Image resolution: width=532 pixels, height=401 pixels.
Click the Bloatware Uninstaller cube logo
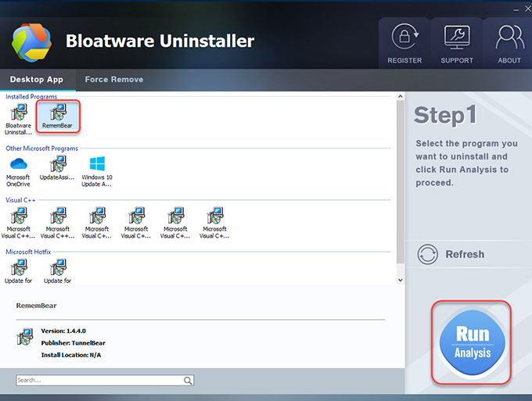[x=31, y=43]
